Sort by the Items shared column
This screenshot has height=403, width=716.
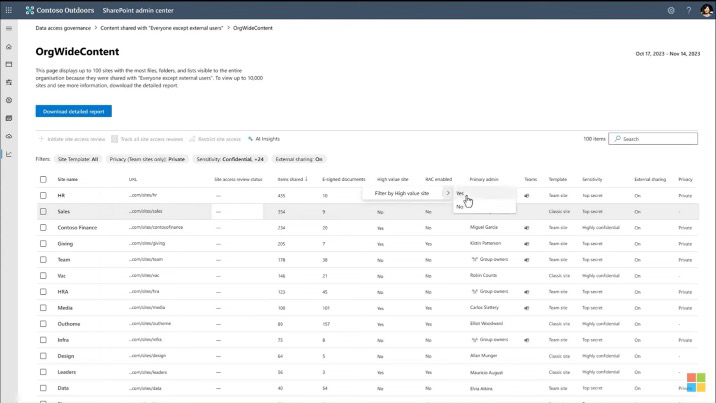click(x=290, y=179)
